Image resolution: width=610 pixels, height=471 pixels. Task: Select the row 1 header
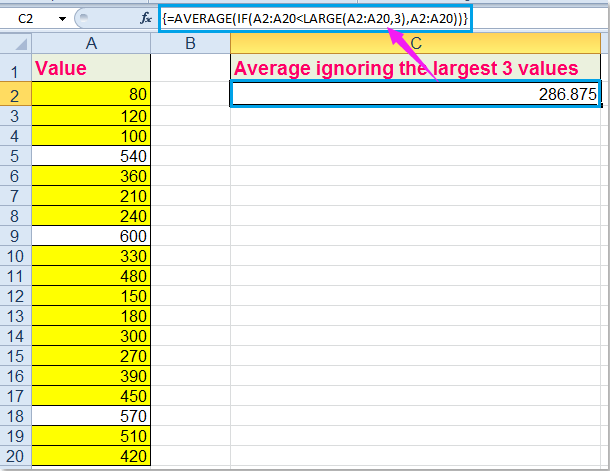pyautogui.click(x=13, y=69)
